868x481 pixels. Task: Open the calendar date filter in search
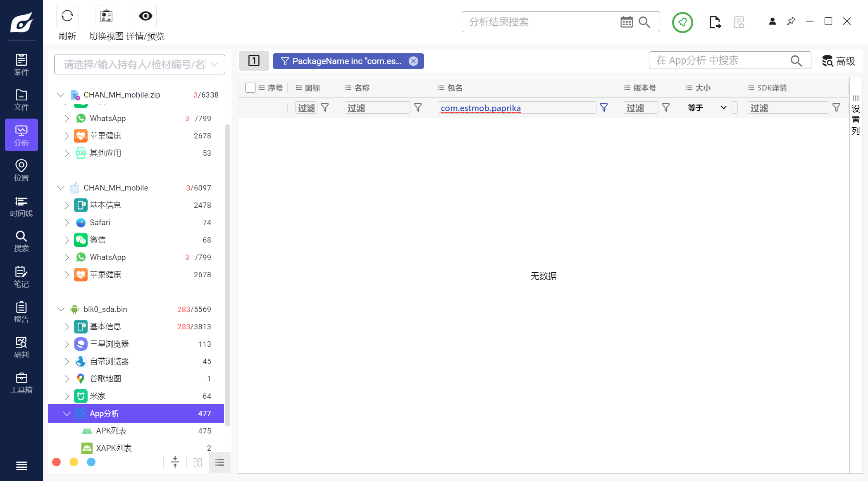626,22
